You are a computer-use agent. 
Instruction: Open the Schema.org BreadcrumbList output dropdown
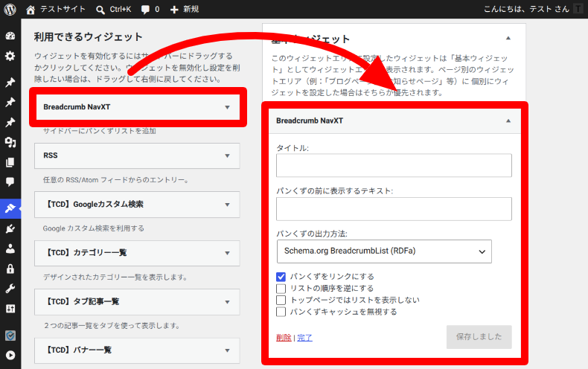click(384, 251)
